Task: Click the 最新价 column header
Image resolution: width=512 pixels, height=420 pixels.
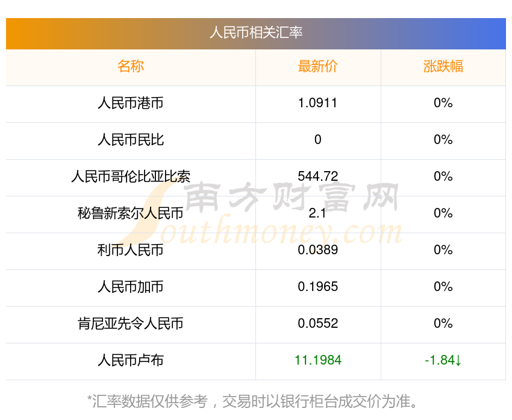Action: (x=317, y=66)
